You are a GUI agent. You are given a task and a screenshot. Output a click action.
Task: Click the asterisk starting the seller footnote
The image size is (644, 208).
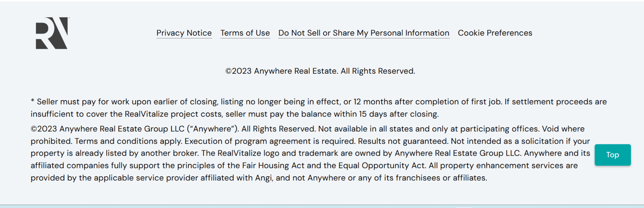tap(33, 102)
